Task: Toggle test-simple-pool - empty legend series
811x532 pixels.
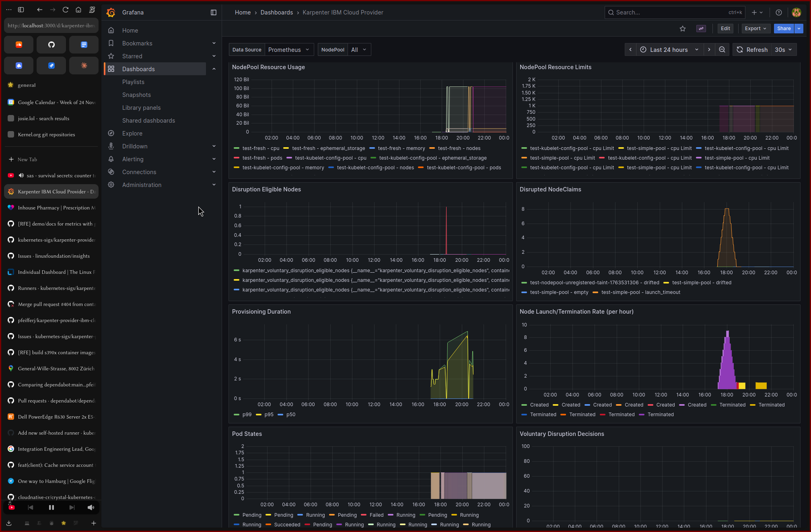Action: [x=559, y=292]
